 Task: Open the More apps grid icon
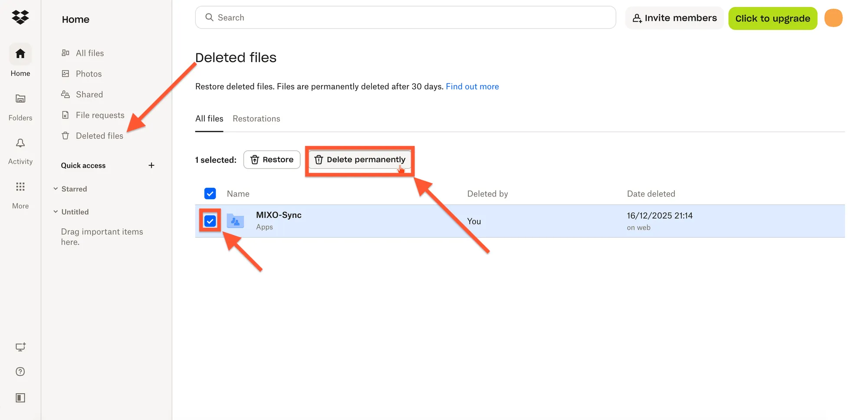20,187
